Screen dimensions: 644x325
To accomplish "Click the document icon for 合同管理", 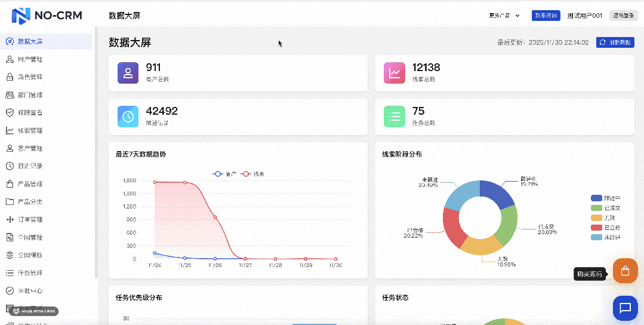I will point(10,238).
